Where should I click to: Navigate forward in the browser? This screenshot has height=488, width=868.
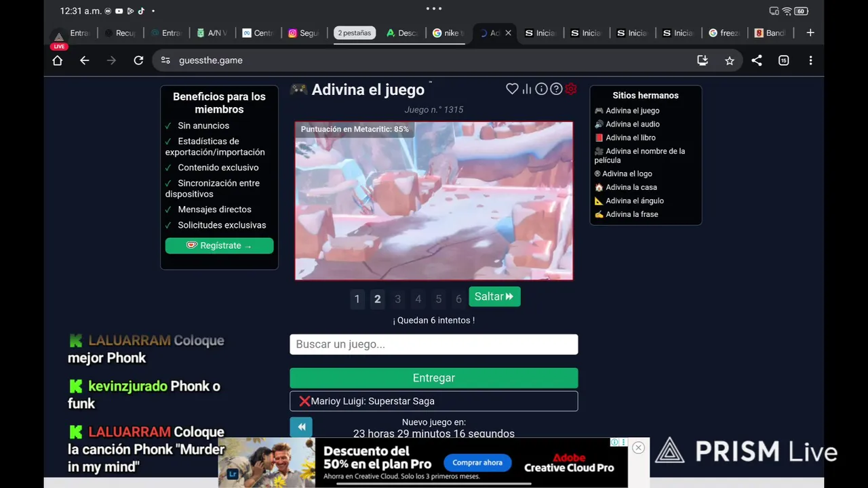tap(111, 60)
